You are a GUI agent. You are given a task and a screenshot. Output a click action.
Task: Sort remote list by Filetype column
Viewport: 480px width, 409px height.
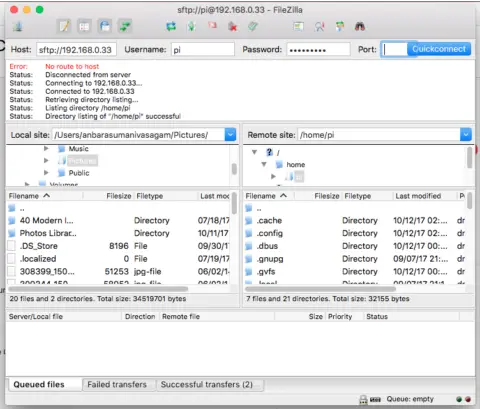click(x=368, y=196)
